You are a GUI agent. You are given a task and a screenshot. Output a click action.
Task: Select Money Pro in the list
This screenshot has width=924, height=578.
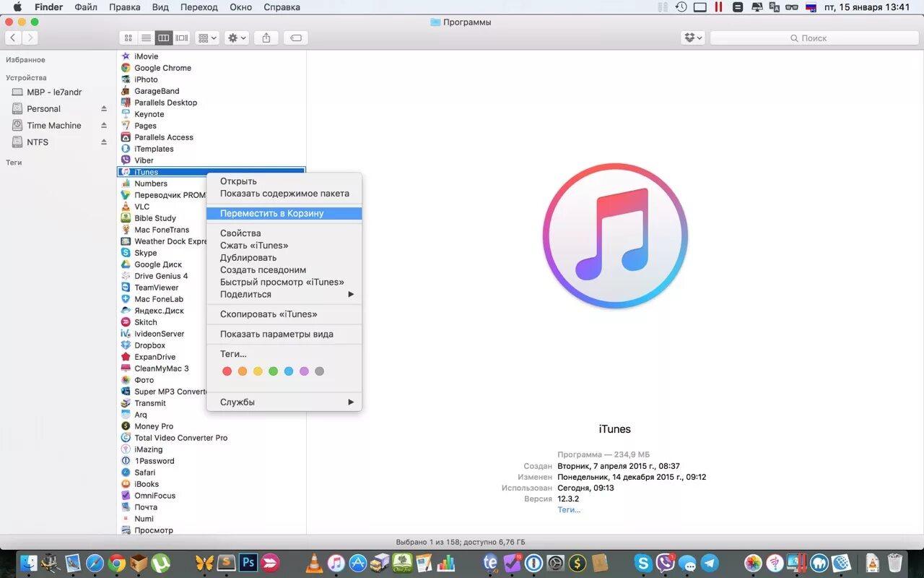click(154, 426)
